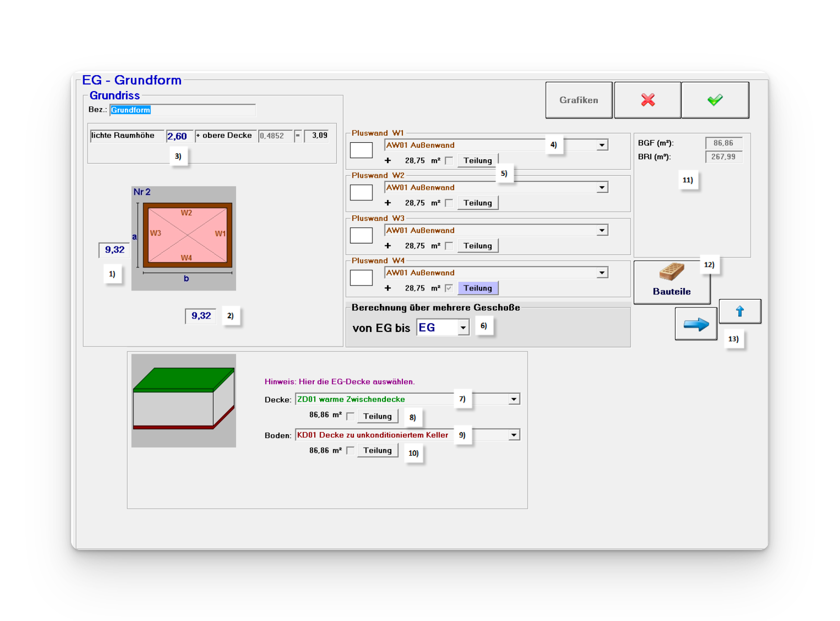Open the 'von EG bis' floor dropdown
Screen dimensions: 840x621
click(x=463, y=328)
